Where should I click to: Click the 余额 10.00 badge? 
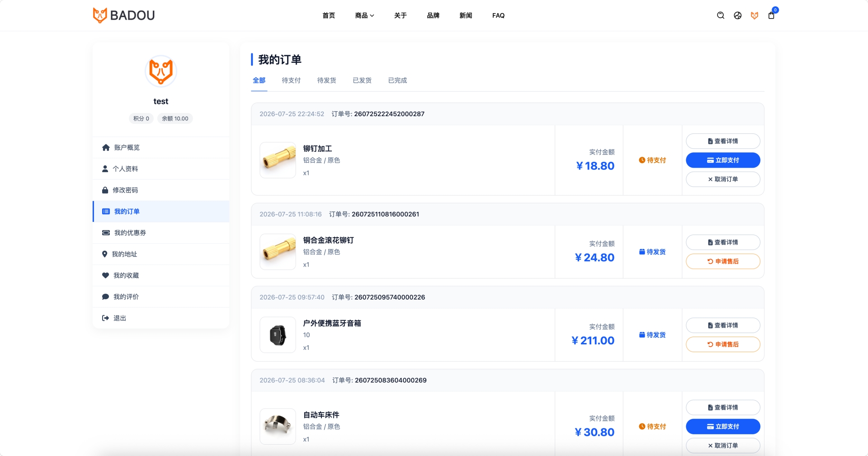175,118
